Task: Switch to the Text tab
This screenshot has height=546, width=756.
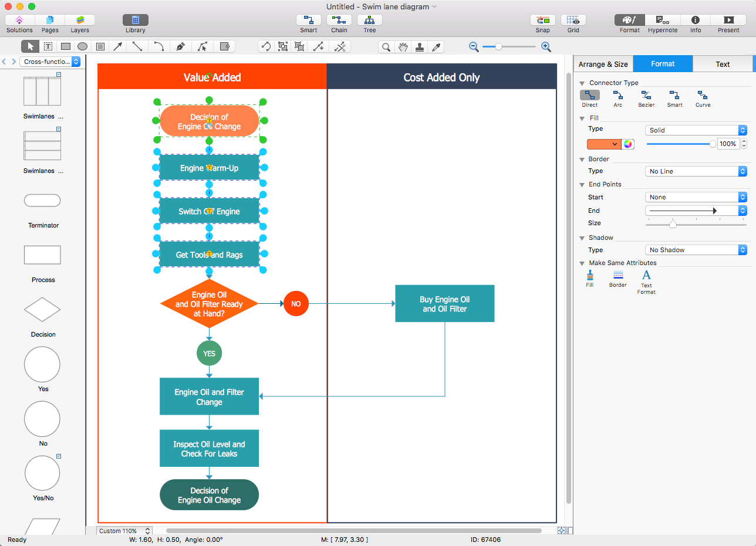Action: 723,64
